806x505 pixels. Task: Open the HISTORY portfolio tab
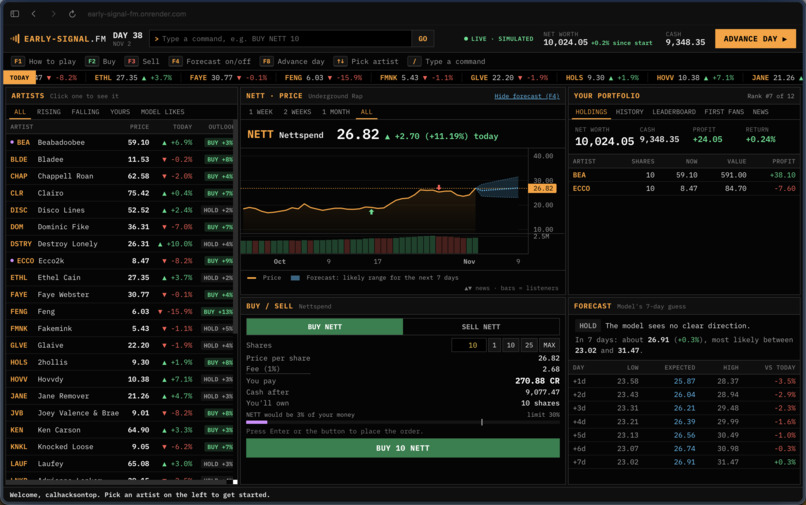point(629,112)
